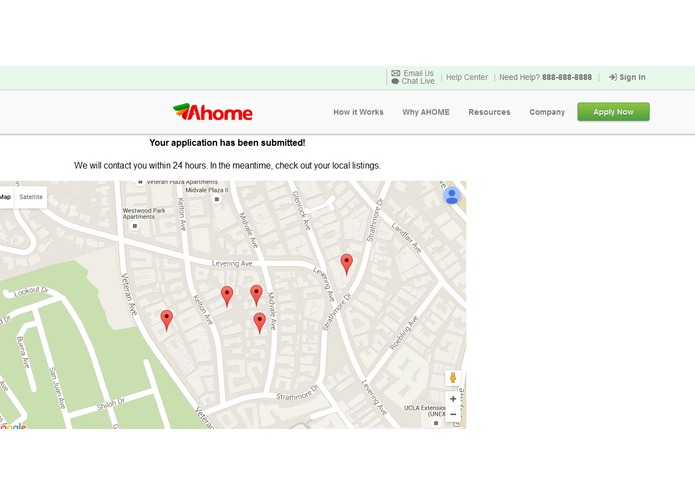Click the map pin nearest Kelton Ave
695x494 pixels.
click(227, 296)
